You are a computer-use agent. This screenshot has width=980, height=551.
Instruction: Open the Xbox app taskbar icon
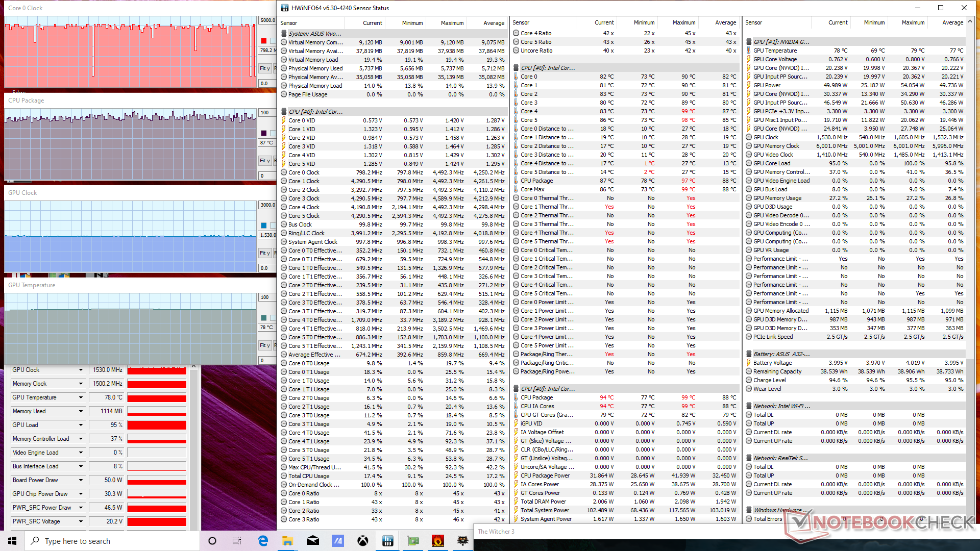pos(363,541)
